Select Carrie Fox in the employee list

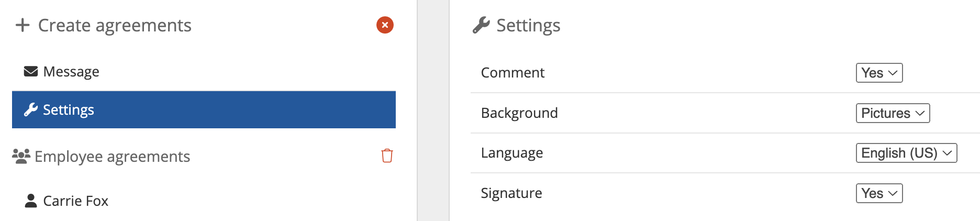(75, 201)
